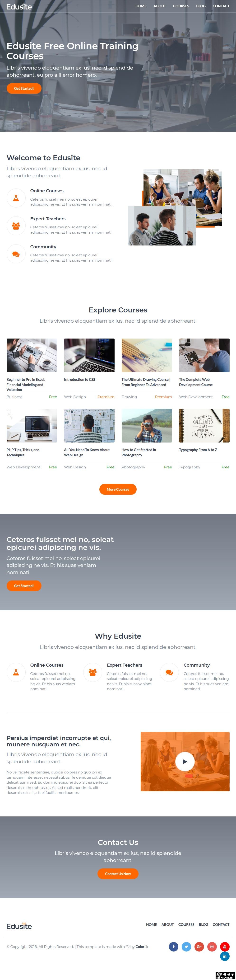Click the Edusite logo in header
This screenshot has height=980, width=236.
tap(19, 6)
